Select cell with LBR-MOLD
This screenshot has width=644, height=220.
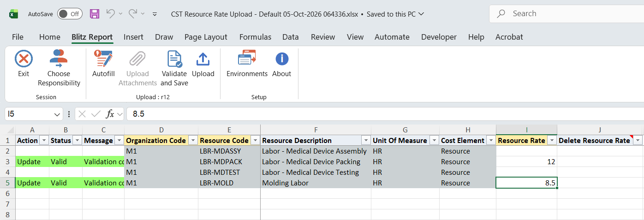229,183
